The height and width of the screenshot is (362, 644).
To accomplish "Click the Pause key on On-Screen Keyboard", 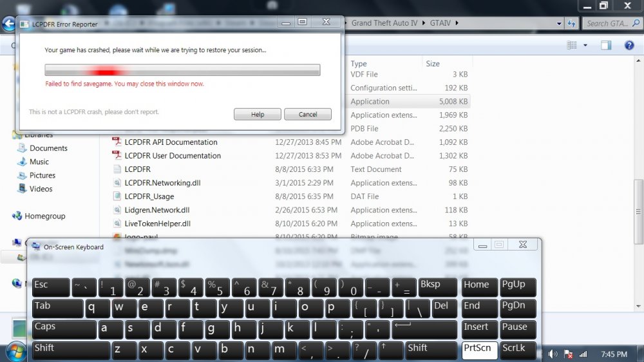I will coord(518,330).
